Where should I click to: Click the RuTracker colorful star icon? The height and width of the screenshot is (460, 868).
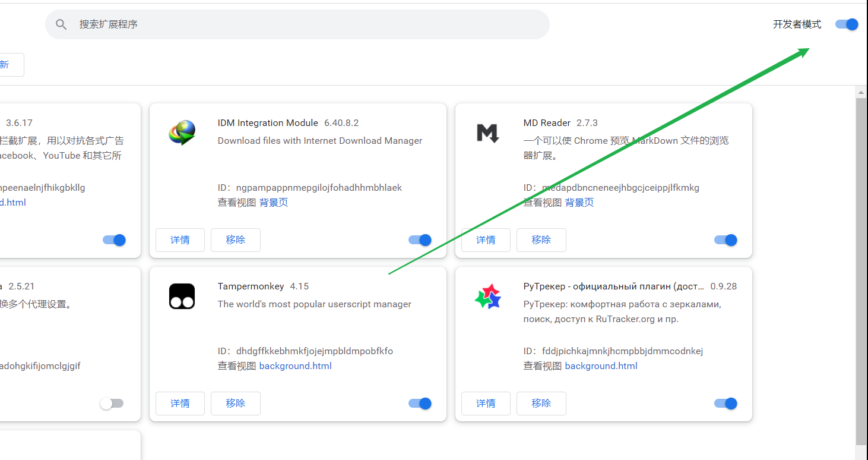click(487, 296)
